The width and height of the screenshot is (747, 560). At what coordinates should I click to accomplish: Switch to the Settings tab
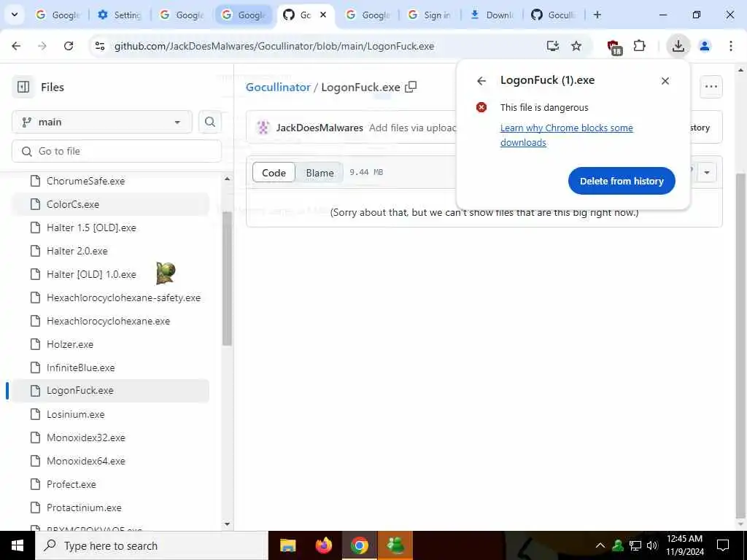click(120, 15)
